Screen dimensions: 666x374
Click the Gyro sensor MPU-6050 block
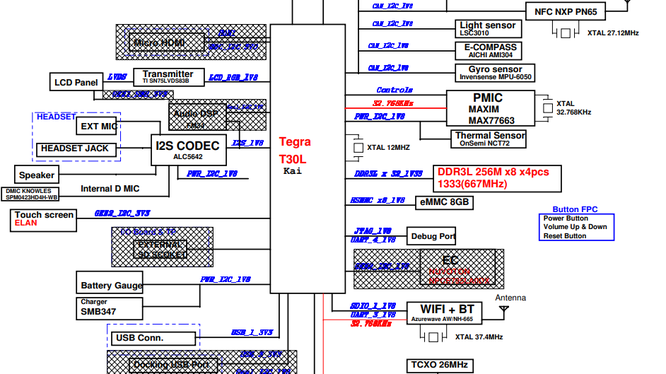[x=495, y=73]
